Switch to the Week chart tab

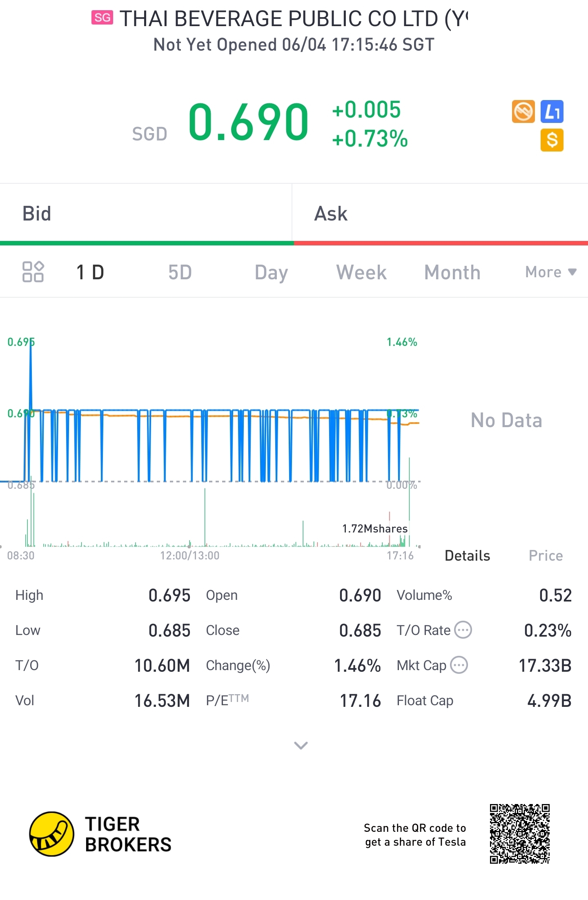(361, 272)
